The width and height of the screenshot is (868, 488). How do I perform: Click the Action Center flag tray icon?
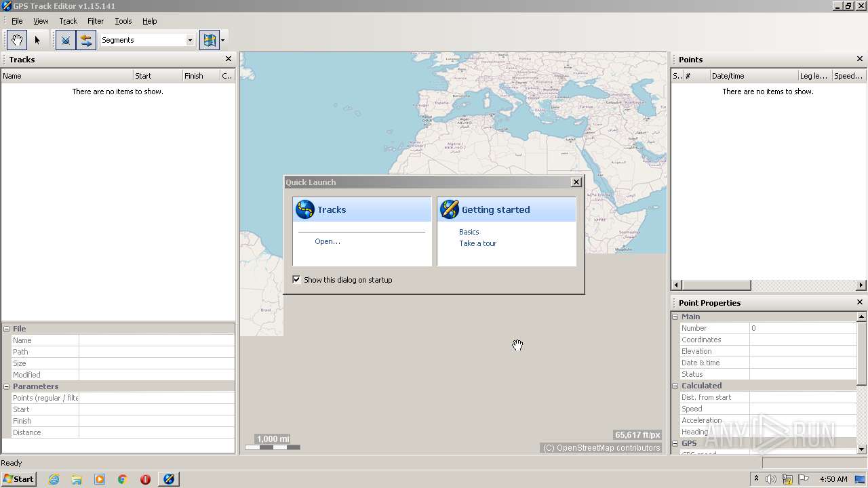point(804,479)
